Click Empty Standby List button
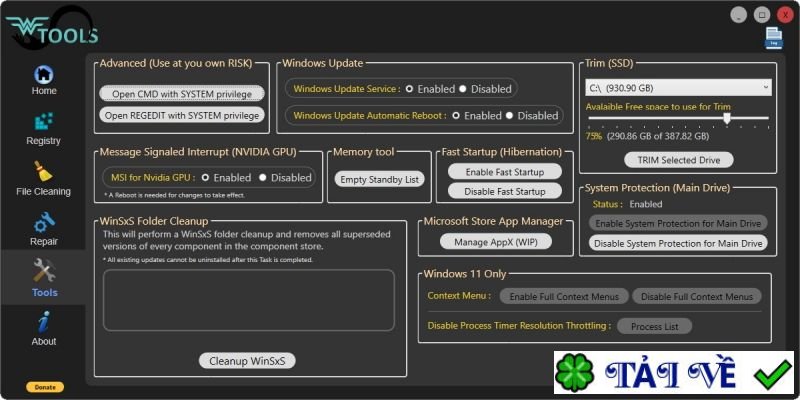Viewport: 800px width, 400px height. tap(380, 179)
